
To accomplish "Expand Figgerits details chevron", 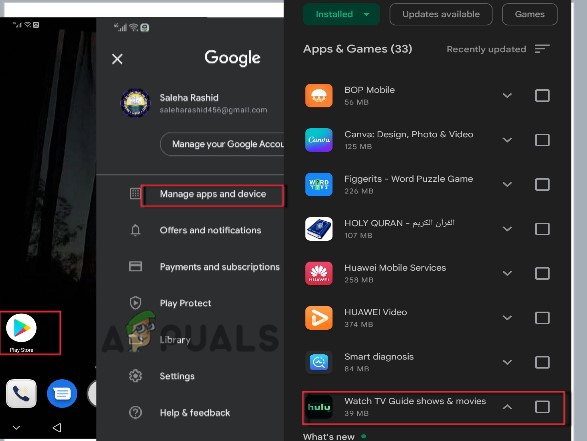I will tap(507, 184).
